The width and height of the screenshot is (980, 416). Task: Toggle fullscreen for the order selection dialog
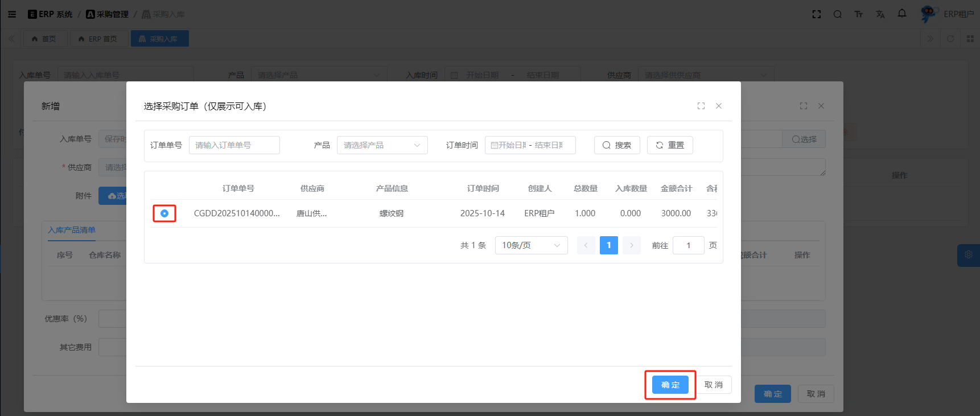701,106
